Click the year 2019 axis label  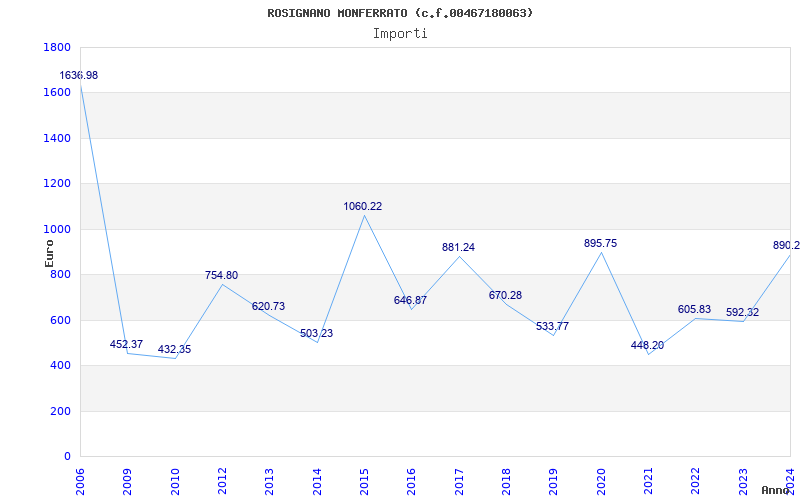click(554, 481)
